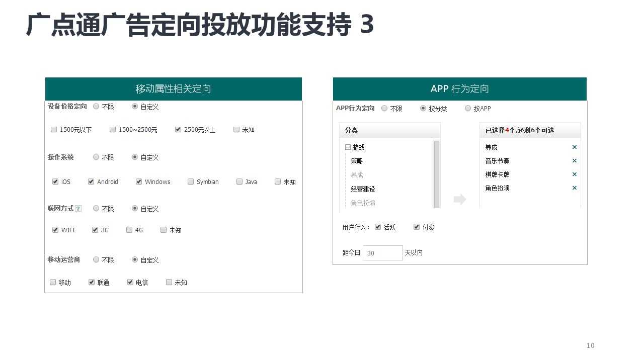Remove 音乐节奏 from selected list
The height and width of the screenshot is (362, 644).
(x=574, y=161)
